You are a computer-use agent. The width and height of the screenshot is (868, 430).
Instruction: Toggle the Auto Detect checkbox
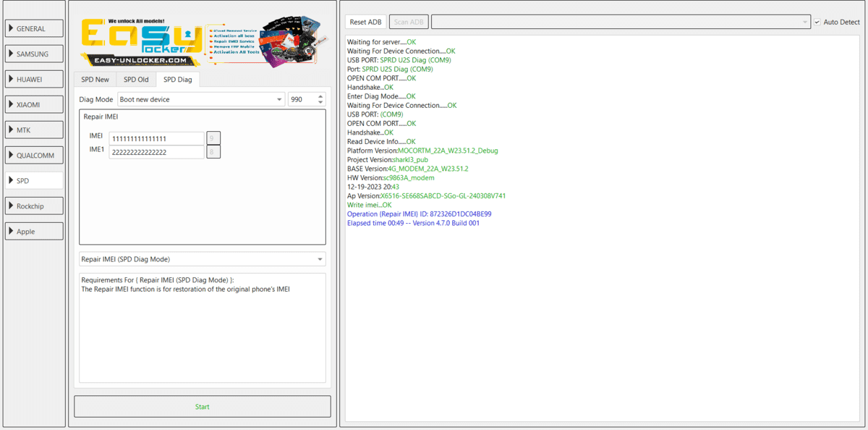817,22
